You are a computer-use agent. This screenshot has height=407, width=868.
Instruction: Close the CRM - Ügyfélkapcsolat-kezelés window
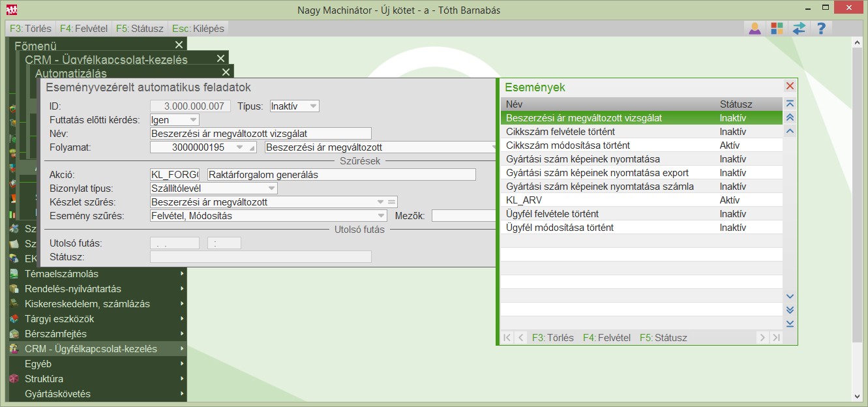221,58
